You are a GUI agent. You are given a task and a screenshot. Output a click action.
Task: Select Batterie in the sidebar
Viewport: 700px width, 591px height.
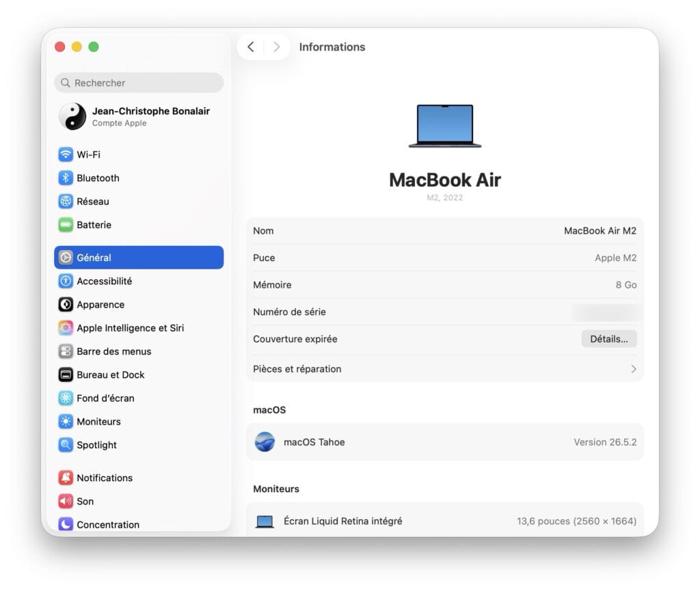139,225
